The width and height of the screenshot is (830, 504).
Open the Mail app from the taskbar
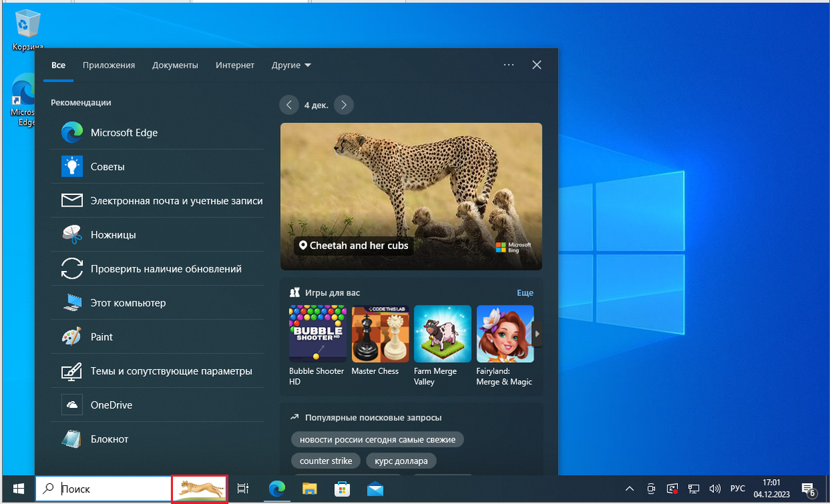click(375, 489)
